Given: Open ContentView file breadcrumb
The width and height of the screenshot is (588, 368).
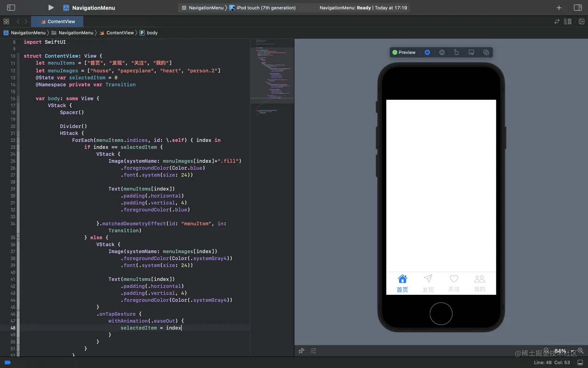Looking at the screenshot, I should tap(116, 33).
